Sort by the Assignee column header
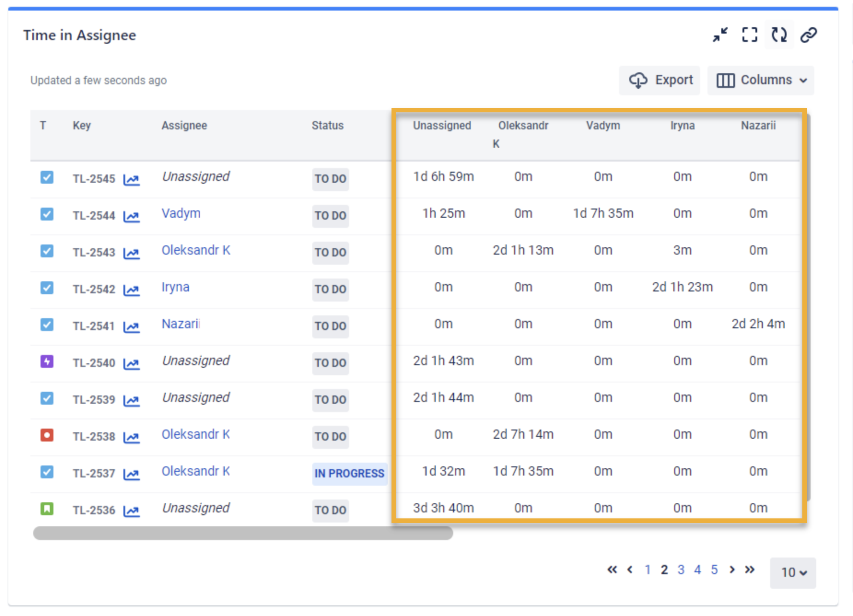Screen dimensions: 853x616 click(184, 125)
